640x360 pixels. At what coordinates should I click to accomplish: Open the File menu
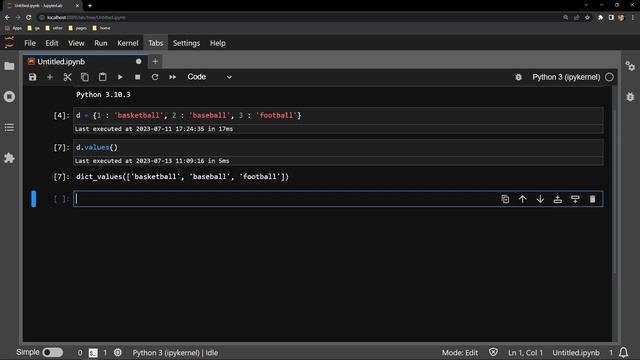pos(30,43)
